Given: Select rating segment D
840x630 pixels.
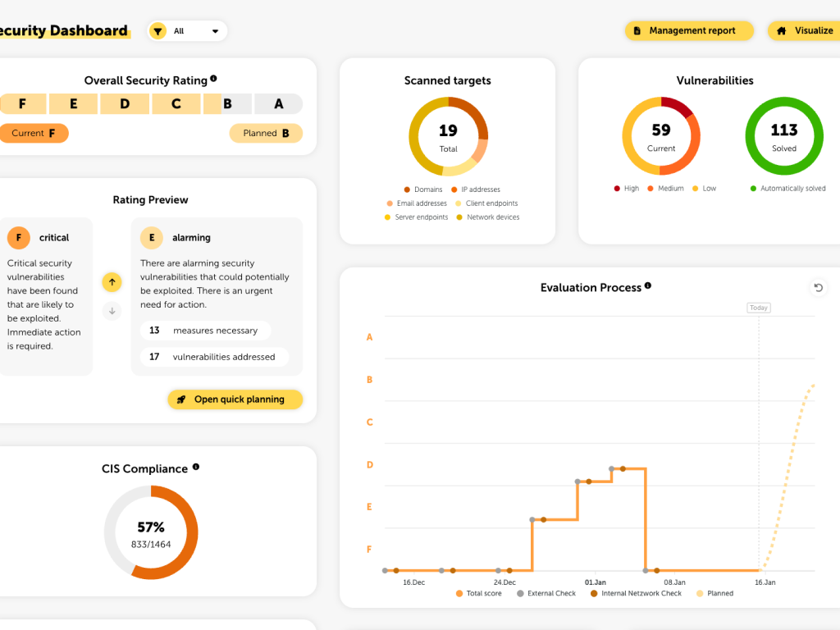Looking at the screenshot, I should coord(125,104).
